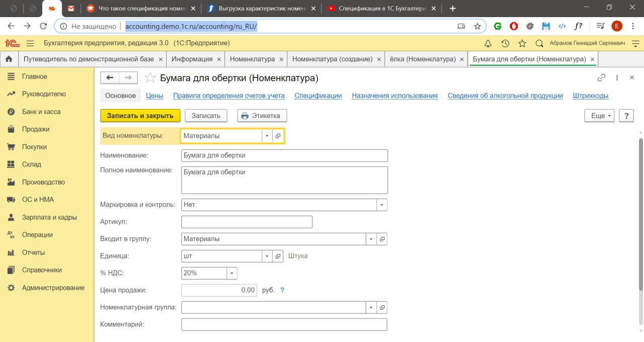Image resolution: width=644 pixels, height=342 pixels.
Task: Close the ёлка (Номенклатура) tab
Action: point(462,59)
